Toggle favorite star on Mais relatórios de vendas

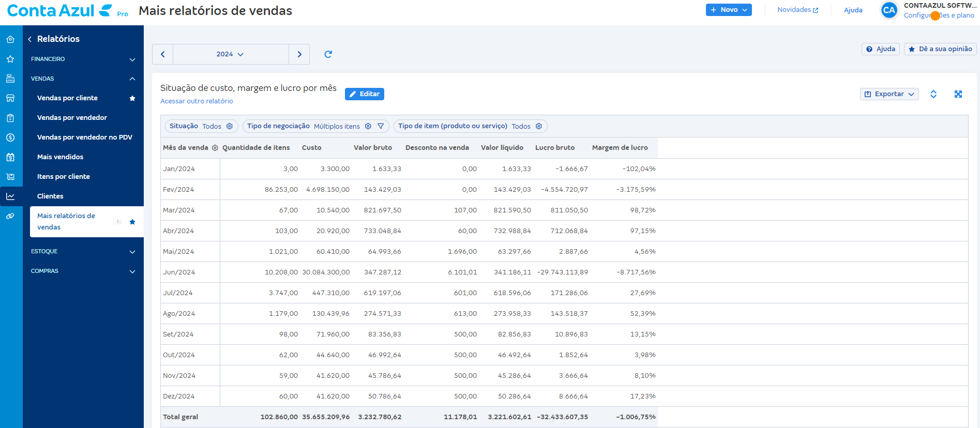(132, 222)
